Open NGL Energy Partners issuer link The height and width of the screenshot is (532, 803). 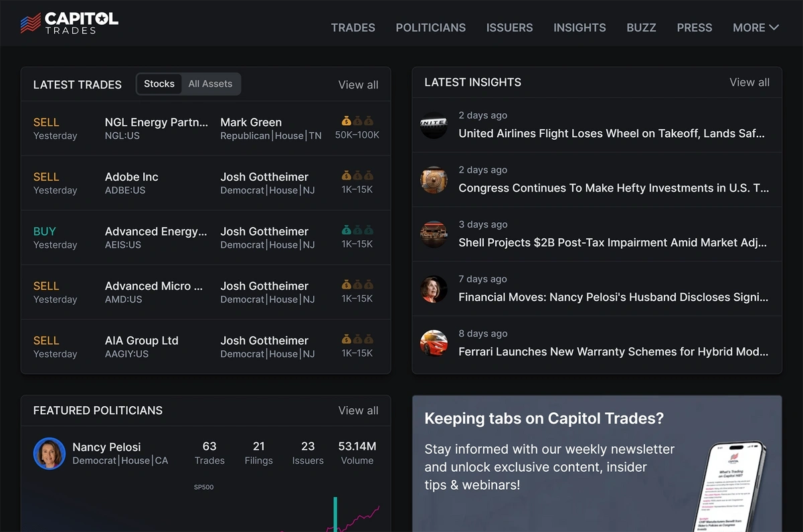(157, 122)
